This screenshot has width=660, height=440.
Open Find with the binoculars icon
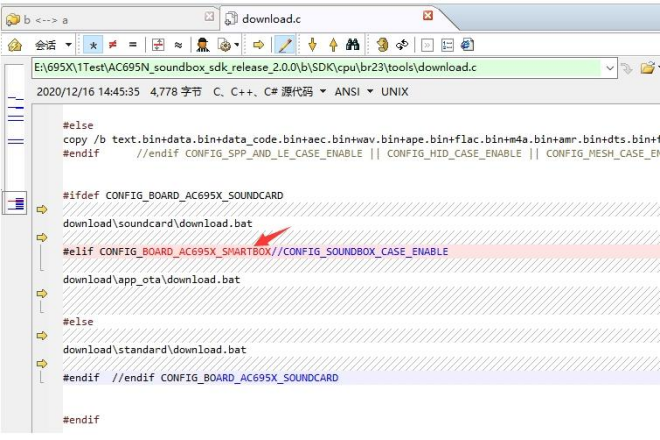point(353,45)
